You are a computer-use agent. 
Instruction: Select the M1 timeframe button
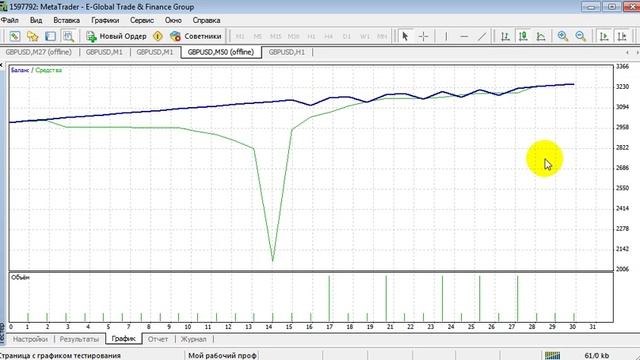(x=240, y=36)
